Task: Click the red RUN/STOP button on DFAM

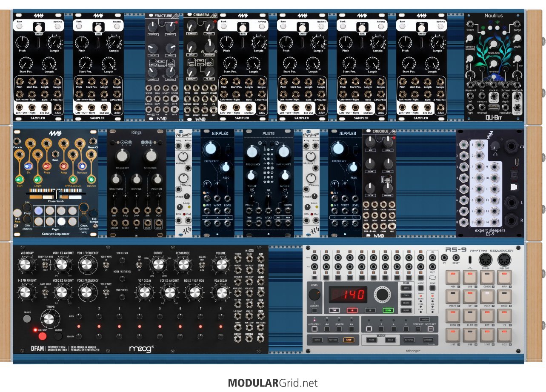Action: [x=42, y=336]
